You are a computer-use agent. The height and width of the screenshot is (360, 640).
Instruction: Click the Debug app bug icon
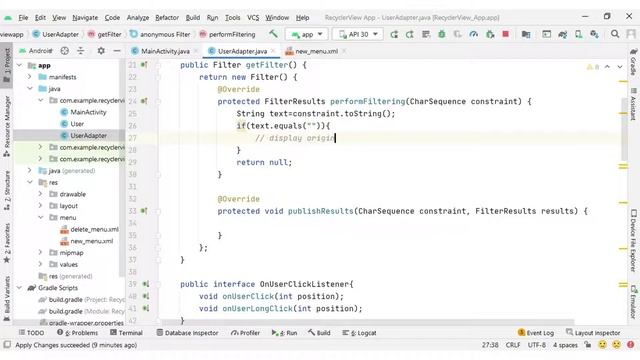tap(442, 35)
